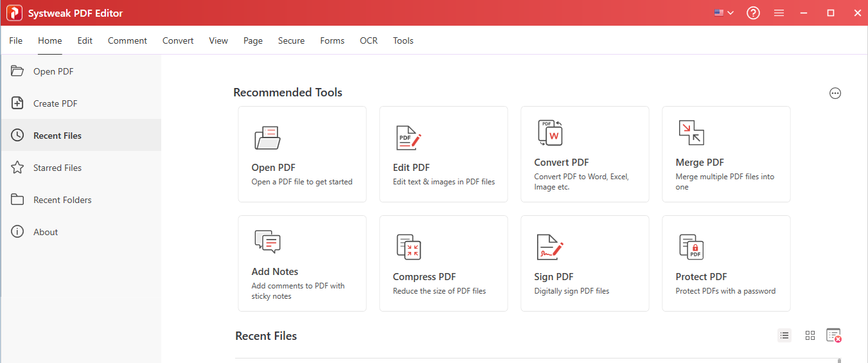Select the Merge PDF tool icon

tap(691, 132)
